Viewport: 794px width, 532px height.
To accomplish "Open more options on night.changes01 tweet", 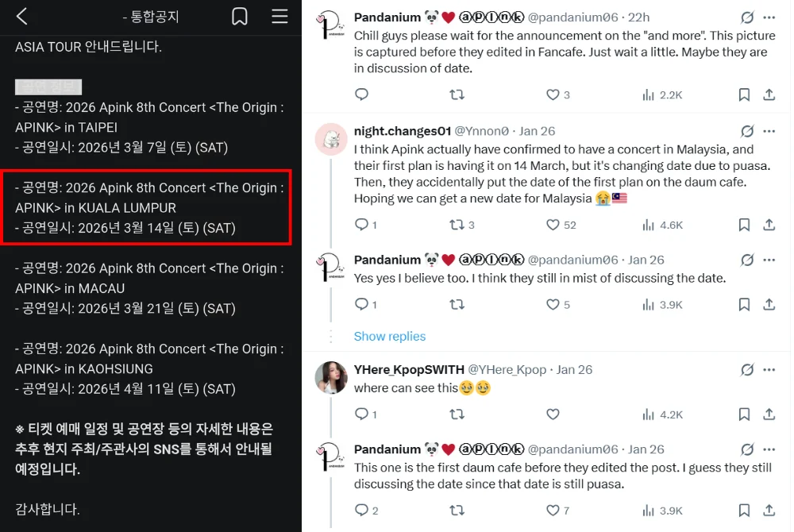I will [769, 131].
